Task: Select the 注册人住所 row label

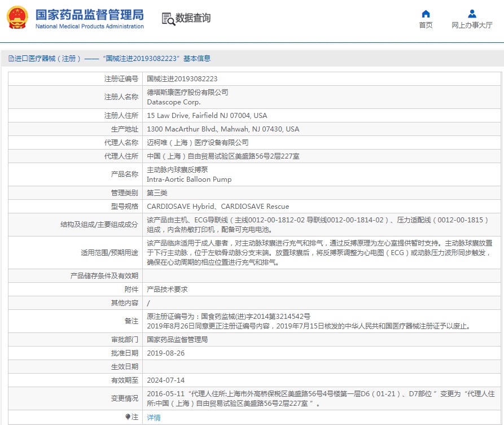Action: click(x=121, y=115)
